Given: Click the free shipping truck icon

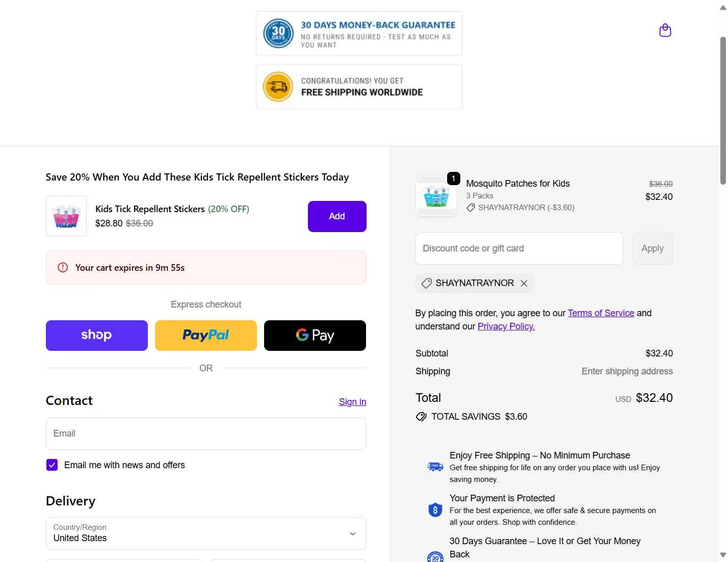Looking at the screenshot, I should 435,466.
